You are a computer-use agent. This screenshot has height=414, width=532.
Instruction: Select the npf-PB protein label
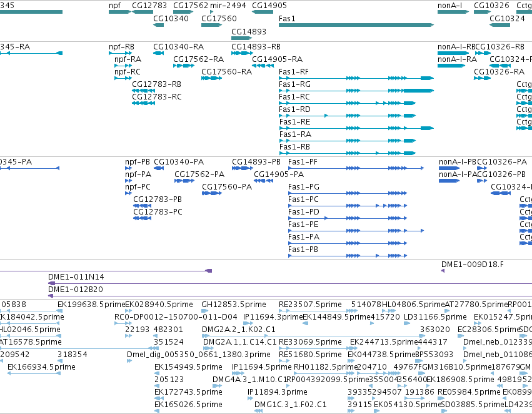click(x=138, y=162)
